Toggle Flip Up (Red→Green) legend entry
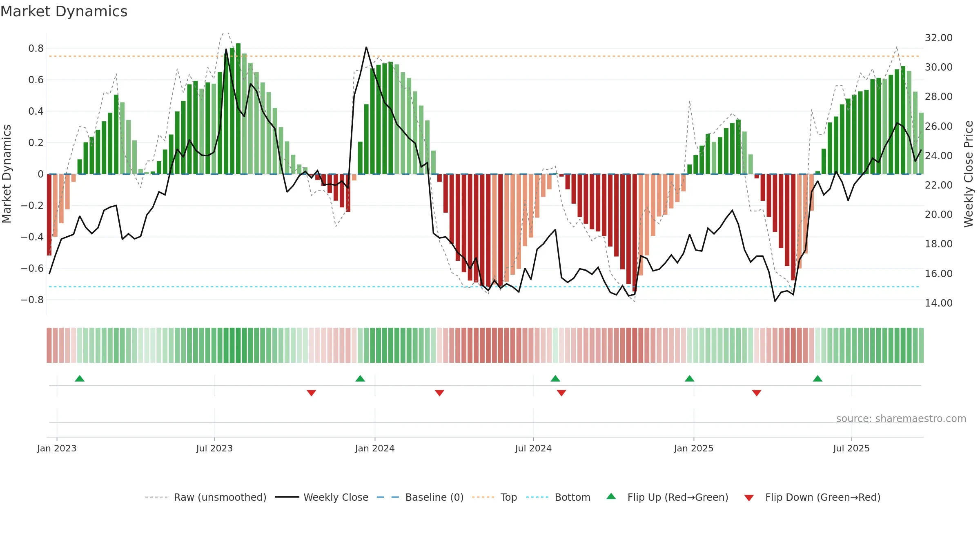980x551 pixels. tap(667, 497)
